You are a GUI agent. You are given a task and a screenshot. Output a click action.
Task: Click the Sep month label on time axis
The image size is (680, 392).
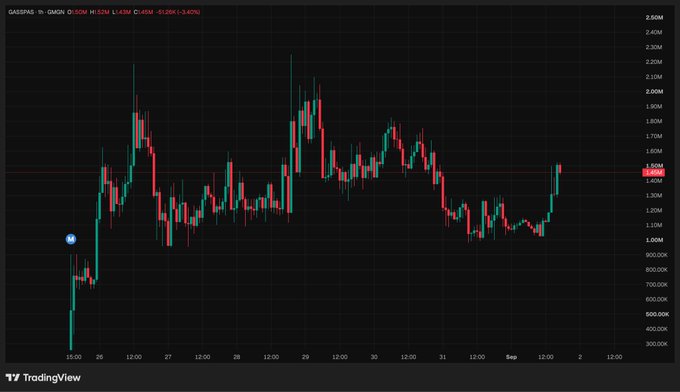pyautogui.click(x=511, y=357)
